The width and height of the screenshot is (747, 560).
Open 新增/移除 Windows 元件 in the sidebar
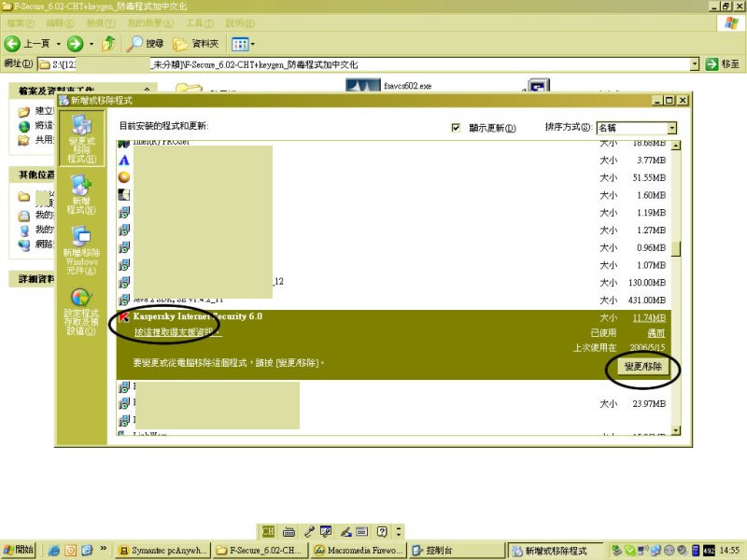click(81, 250)
